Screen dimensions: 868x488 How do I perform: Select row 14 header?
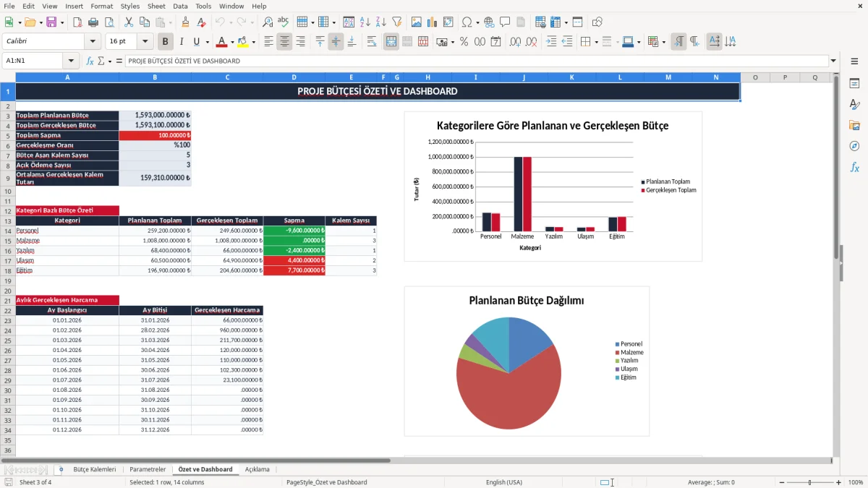click(7, 231)
